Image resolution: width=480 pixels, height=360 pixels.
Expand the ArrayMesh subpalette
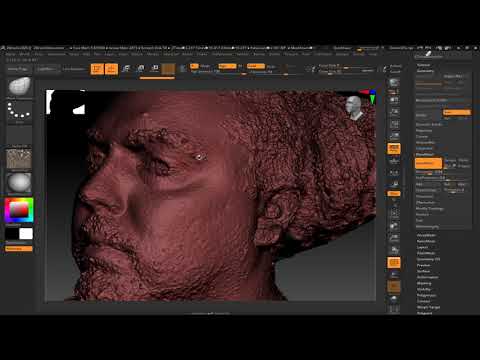pos(426,235)
